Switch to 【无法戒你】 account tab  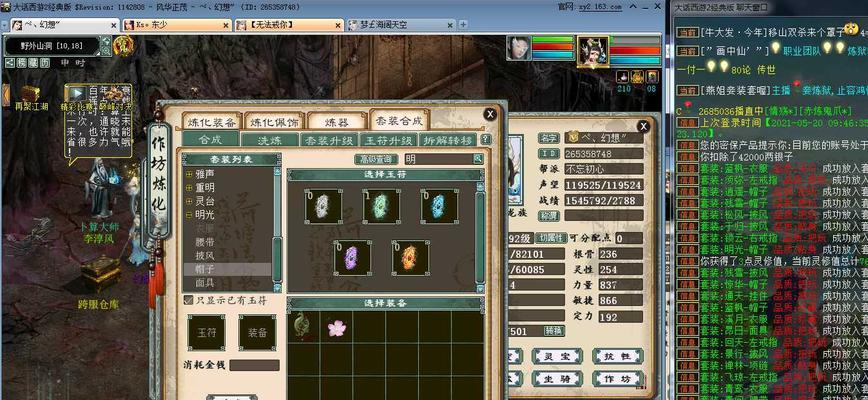coord(289,25)
